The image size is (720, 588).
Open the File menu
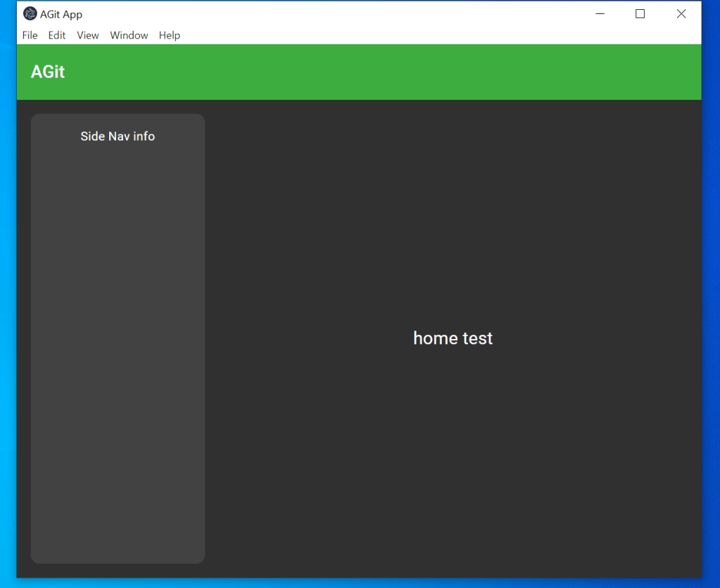click(30, 35)
